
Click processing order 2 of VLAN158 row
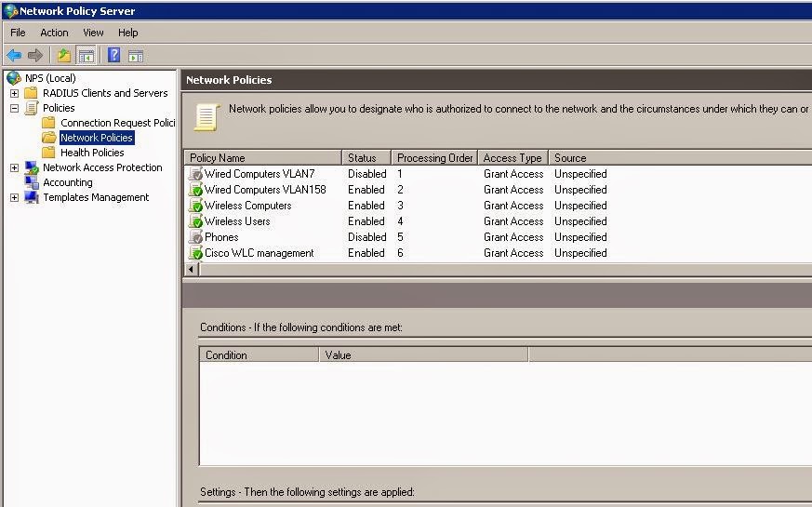coord(400,190)
